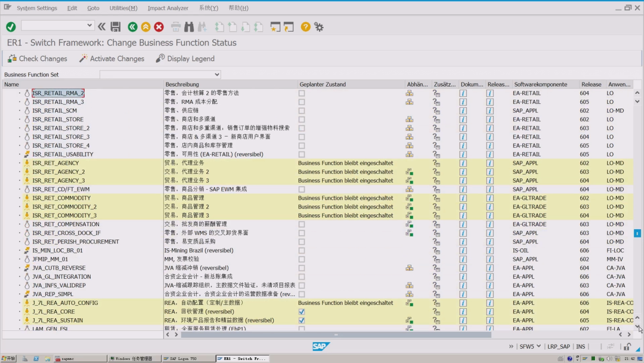This screenshot has height=363, width=644.
Task: Open the Windows Start button
Action: pyautogui.click(x=8, y=358)
